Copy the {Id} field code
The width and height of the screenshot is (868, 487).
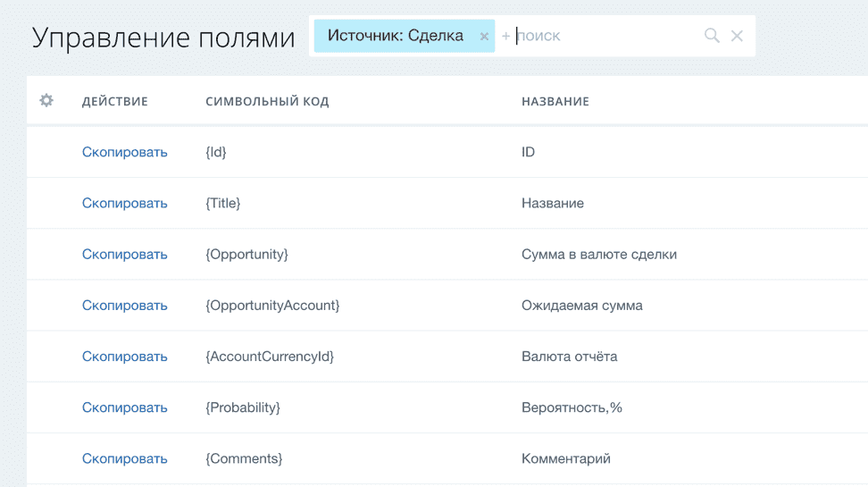coord(124,152)
